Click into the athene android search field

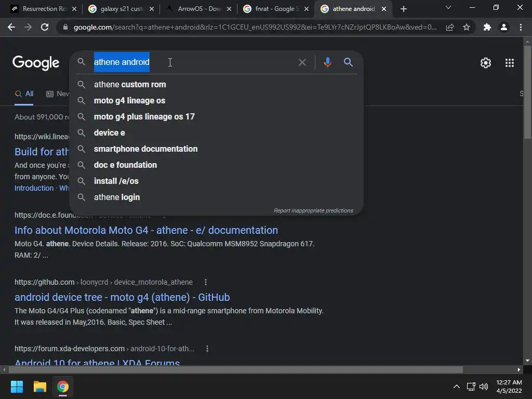[193, 62]
